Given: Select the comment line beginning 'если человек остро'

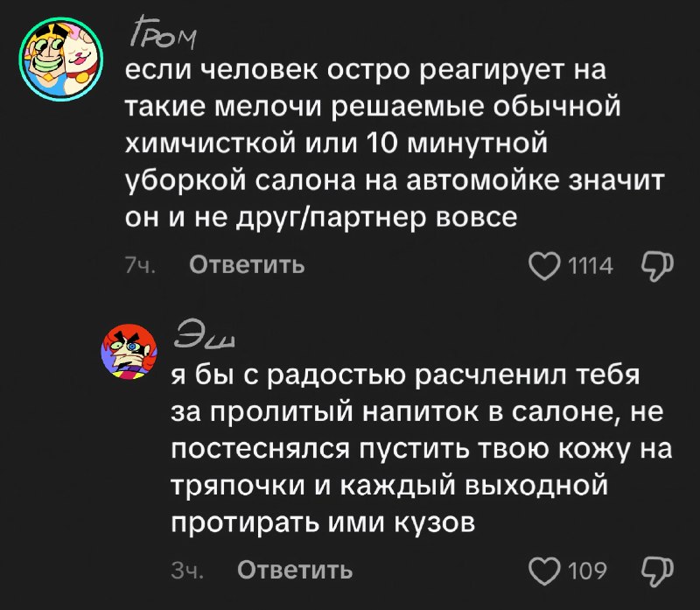Looking at the screenshot, I should (365, 71).
